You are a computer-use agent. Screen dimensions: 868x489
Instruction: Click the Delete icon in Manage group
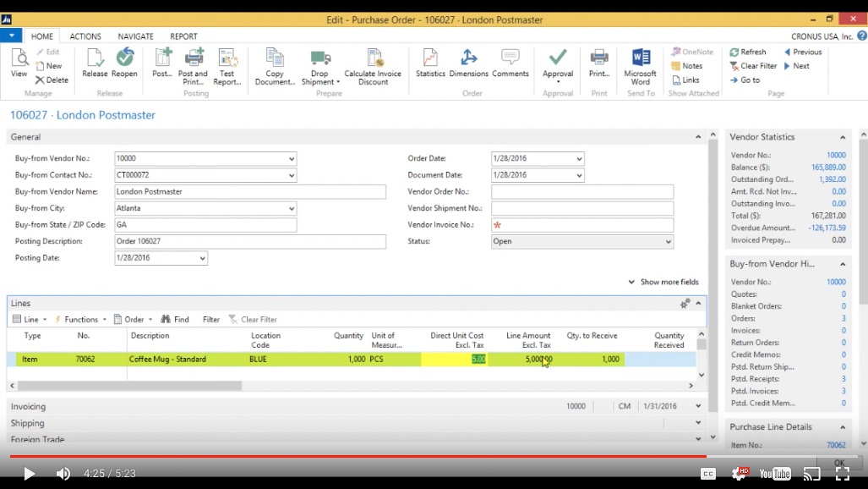pyautogui.click(x=52, y=80)
